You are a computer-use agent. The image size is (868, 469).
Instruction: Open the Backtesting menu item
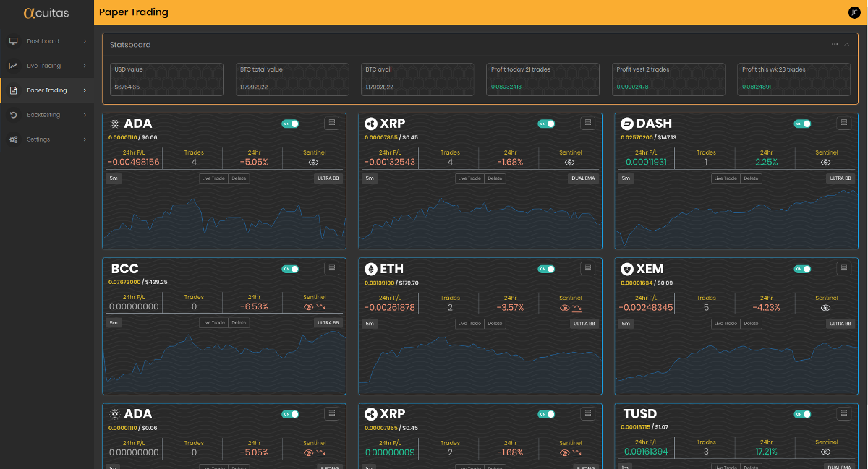tap(47, 115)
